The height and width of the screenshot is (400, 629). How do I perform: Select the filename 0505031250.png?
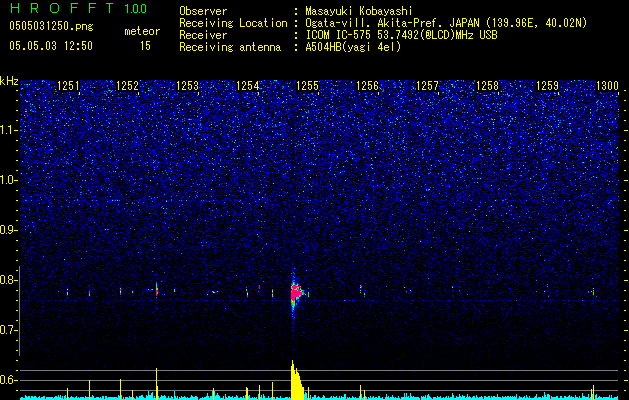click(51, 26)
